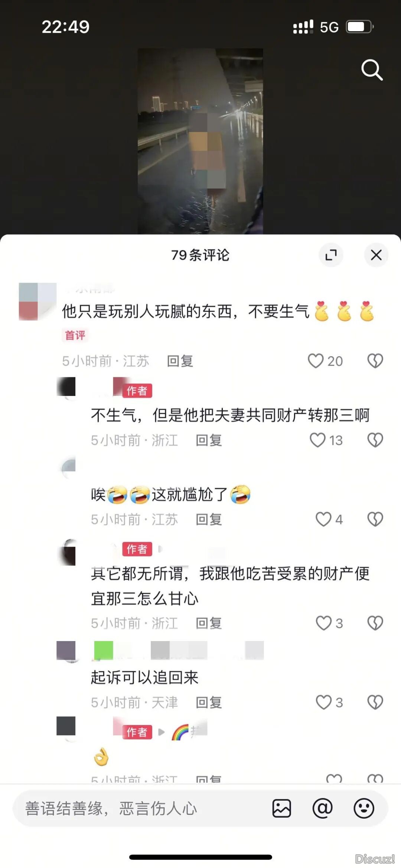Open the first commenter's avatar
Viewport: 401px width, 868px height.
pos(38,302)
